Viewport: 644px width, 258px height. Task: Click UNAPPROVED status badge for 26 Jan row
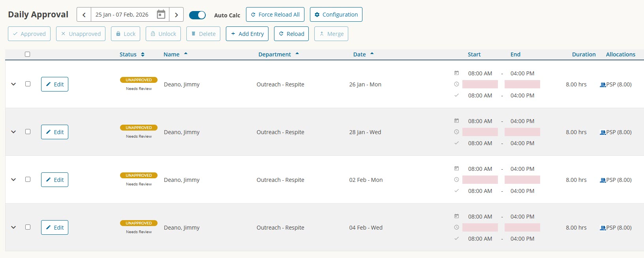coord(139,80)
